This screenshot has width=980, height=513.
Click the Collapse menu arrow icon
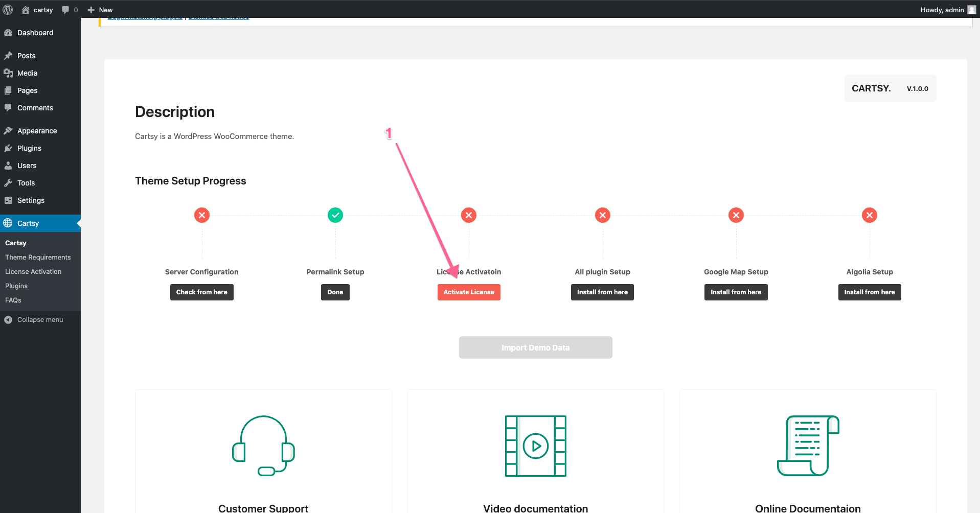point(8,320)
